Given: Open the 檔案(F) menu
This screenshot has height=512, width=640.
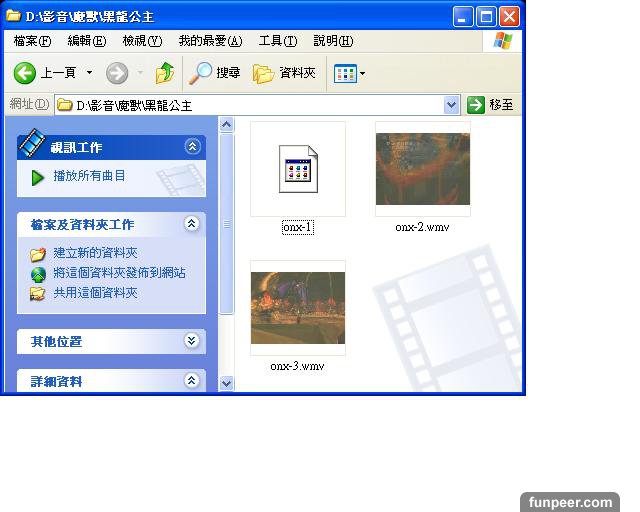Looking at the screenshot, I should [x=32, y=41].
